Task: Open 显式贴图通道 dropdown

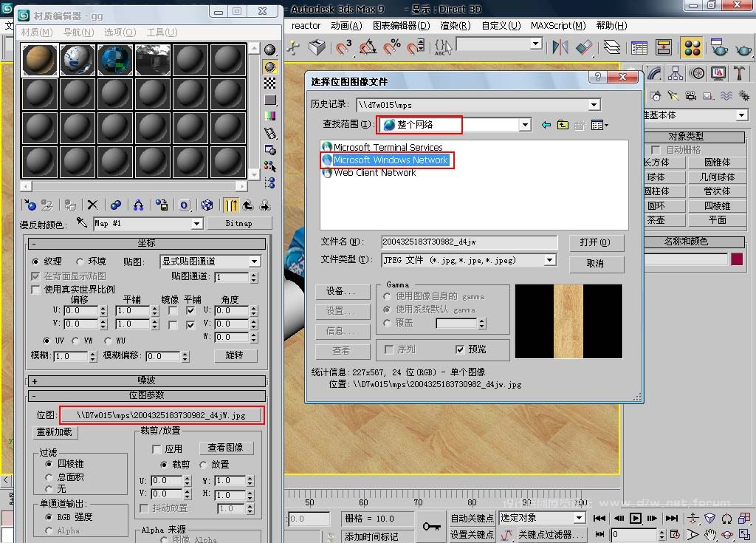Action: pyautogui.click(x=254, y=262)
